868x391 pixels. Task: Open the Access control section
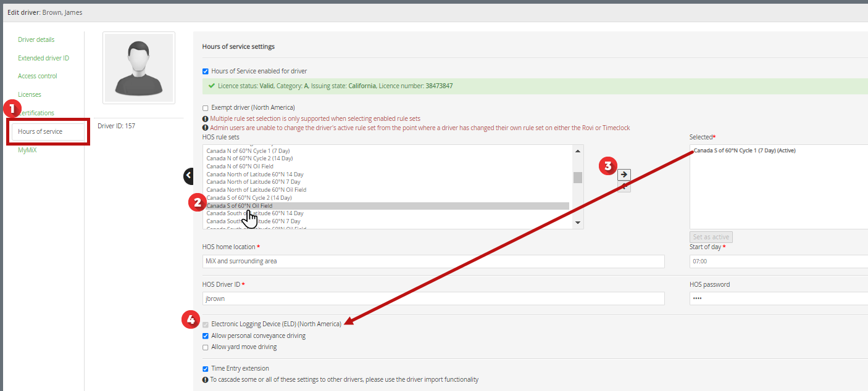coord(38,76)
